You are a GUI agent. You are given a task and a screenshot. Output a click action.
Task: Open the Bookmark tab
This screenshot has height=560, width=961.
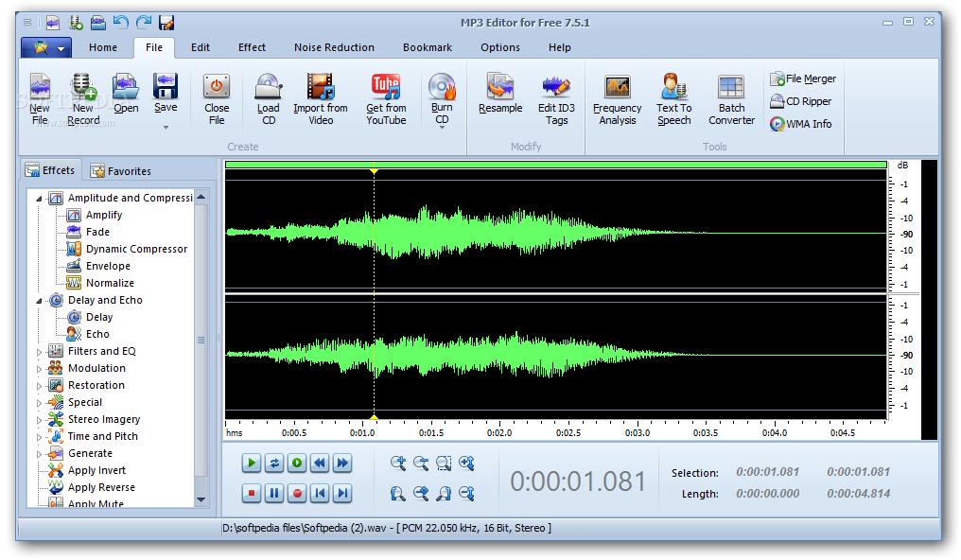click(x=428, y=48)
